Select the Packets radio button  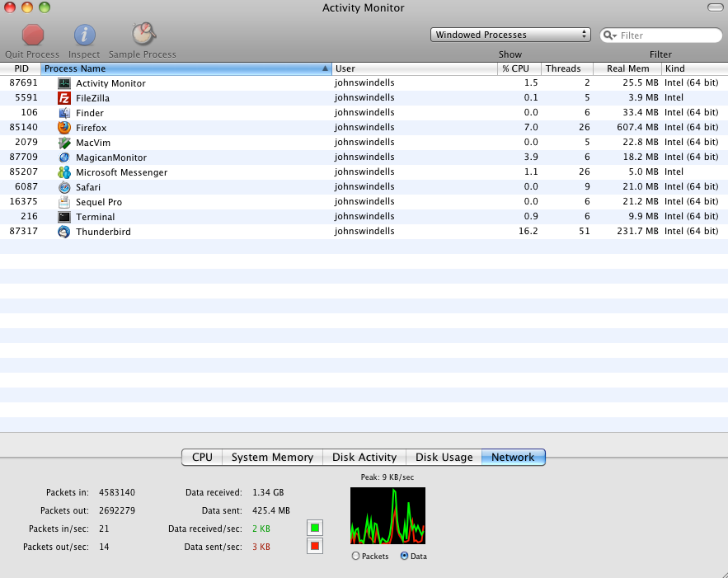355,556
